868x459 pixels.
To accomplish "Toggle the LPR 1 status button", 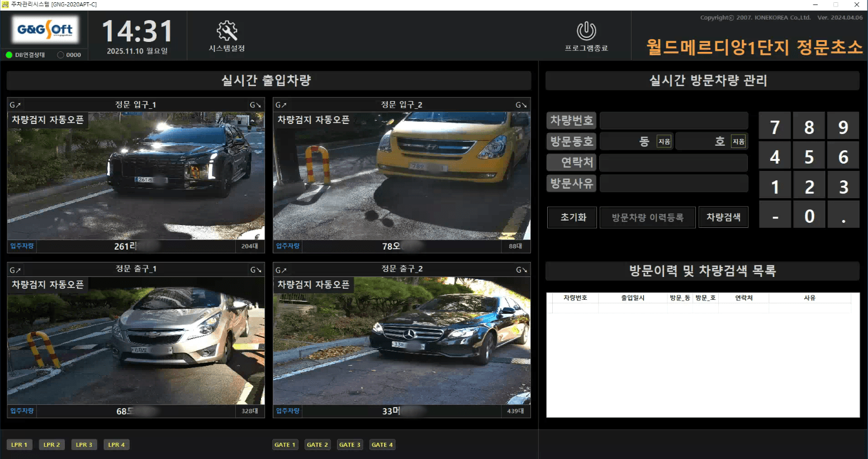I will [x=20, y=444].
